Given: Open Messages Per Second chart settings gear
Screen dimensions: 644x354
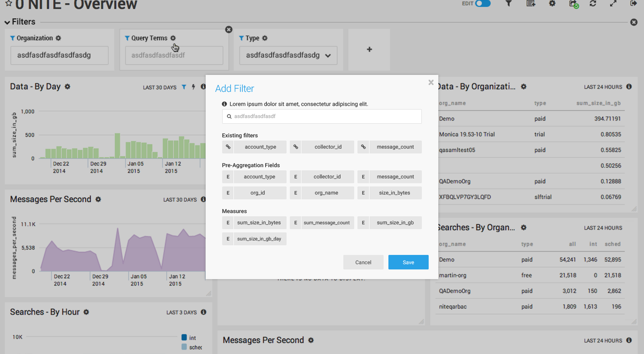Looking at the screenshot, I should [x=98, y=199].
